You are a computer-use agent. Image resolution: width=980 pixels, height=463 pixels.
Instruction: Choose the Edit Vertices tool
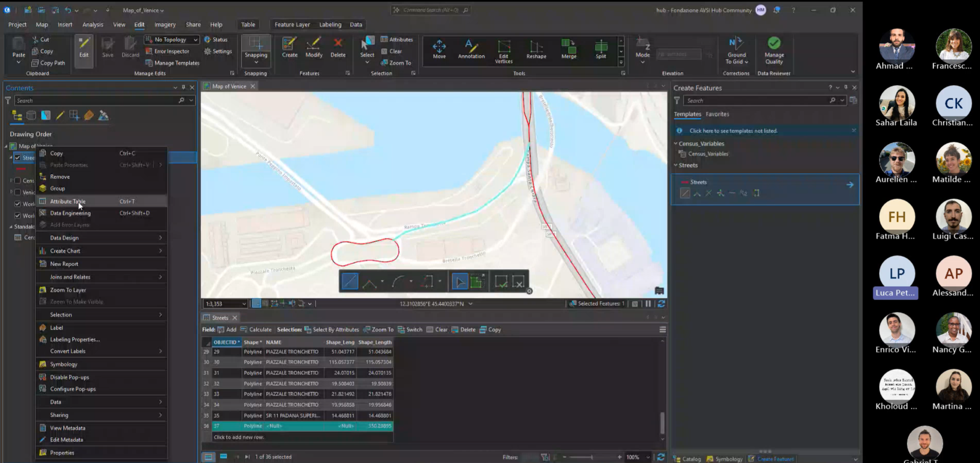click(x=503, y=52)
